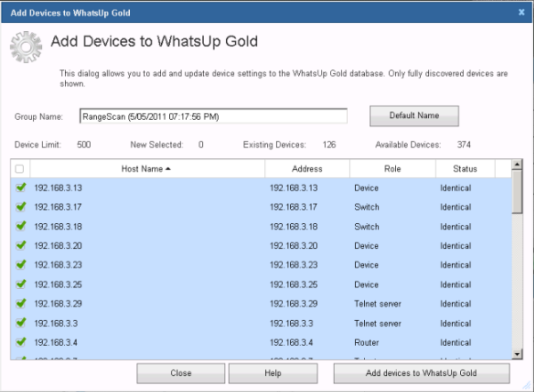The image size is (534, 392).
Task: Click the Identical status for 192.168.3.18
Action: click(x=456, y=227)
